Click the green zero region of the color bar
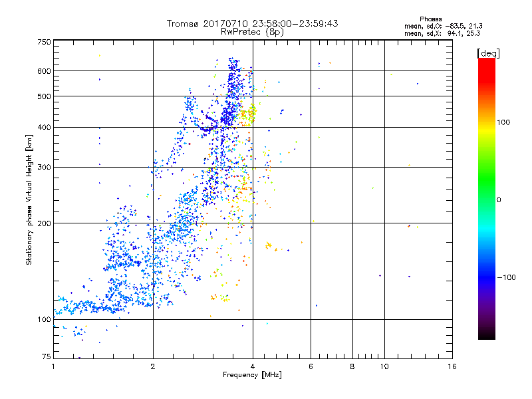This screenshot has width=532, height=399. click(487, 199)
